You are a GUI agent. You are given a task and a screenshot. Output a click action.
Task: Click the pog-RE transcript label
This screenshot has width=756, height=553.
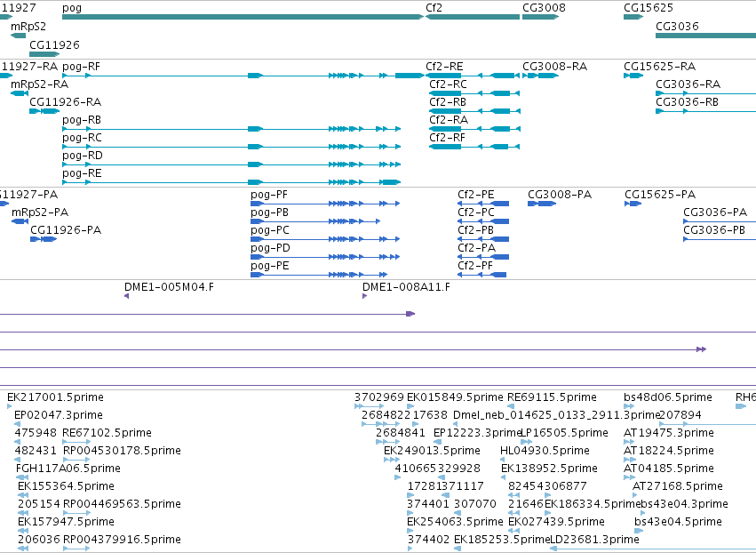tap(82, 173)
